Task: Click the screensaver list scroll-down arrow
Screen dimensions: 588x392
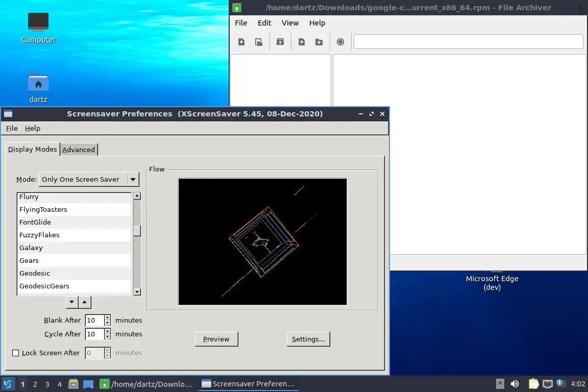Action: tap(137, 292)
